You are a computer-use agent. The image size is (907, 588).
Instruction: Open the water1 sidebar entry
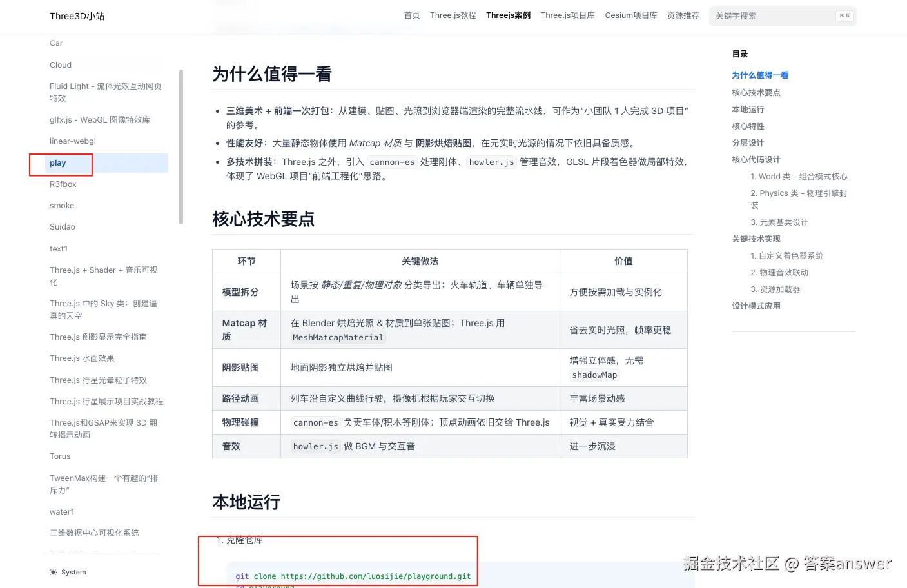point(62,512)
